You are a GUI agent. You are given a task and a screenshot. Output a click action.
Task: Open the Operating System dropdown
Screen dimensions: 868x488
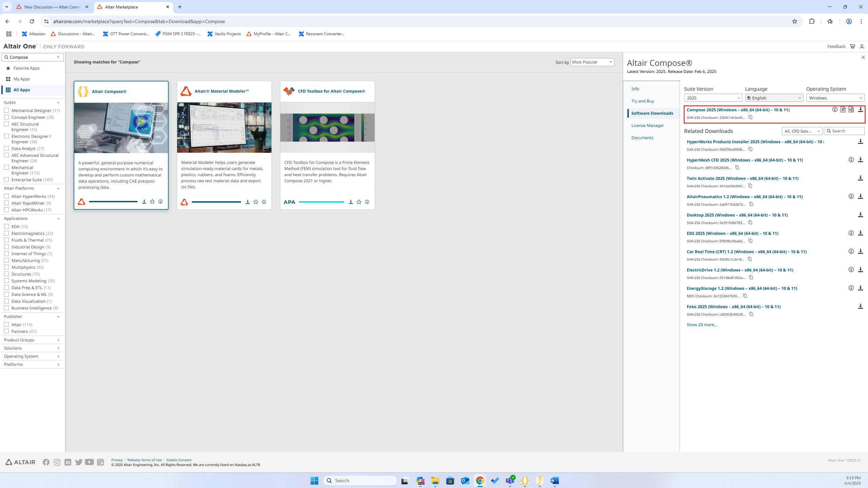click(x=835, y=98)
